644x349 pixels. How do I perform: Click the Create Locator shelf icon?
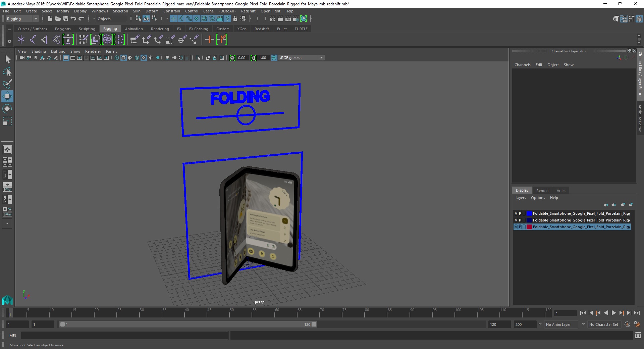(21, 40)
